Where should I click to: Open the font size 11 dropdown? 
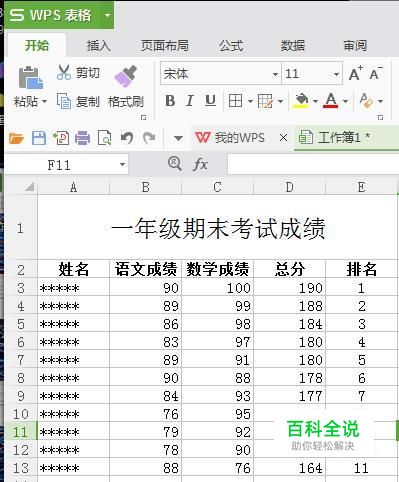[336, 74]
